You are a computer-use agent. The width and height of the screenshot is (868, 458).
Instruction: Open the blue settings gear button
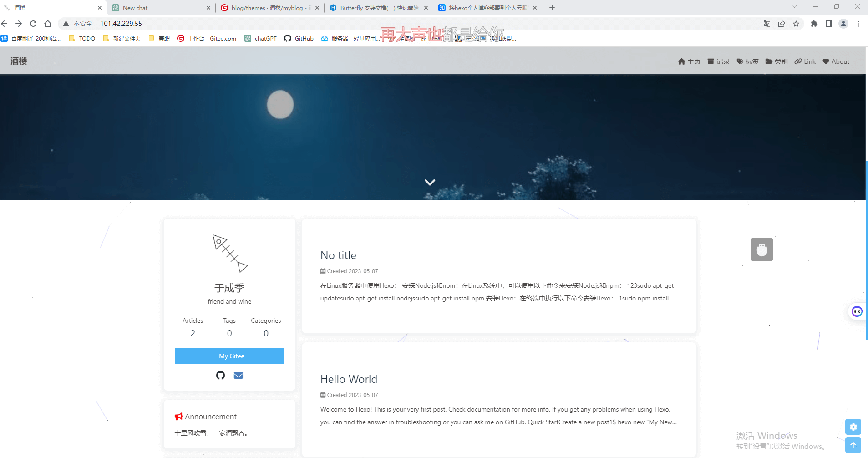pos(853,427)
